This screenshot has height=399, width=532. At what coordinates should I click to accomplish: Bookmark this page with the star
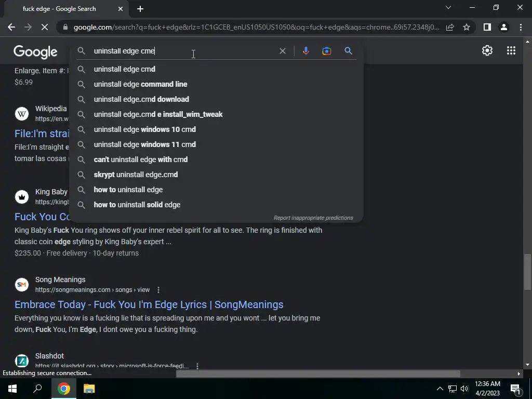(x=467, y=27)
